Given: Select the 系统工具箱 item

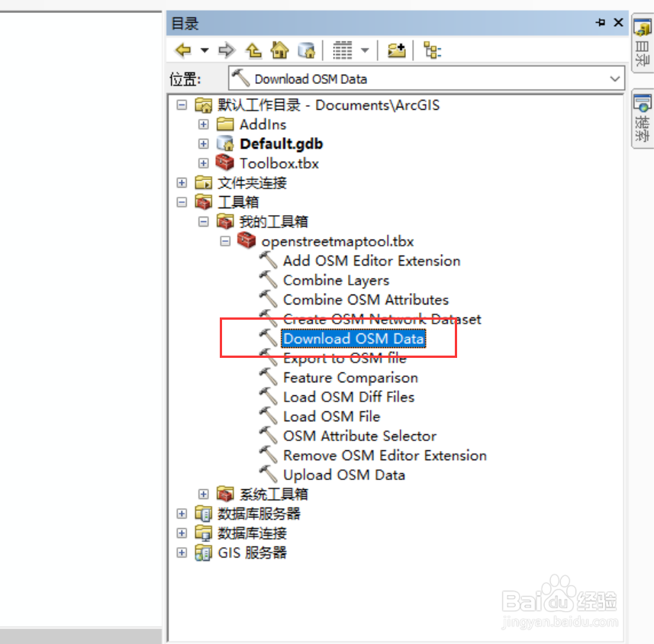Looking at the screenshot, I should [274, 494].
